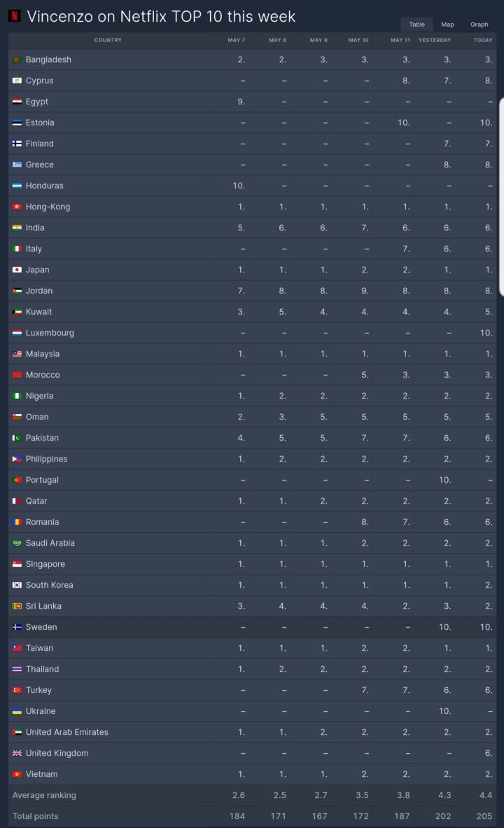This screenshot has width=504, height=828.
Task: Open the Philippines country link
Action: (x=46, y=459)
